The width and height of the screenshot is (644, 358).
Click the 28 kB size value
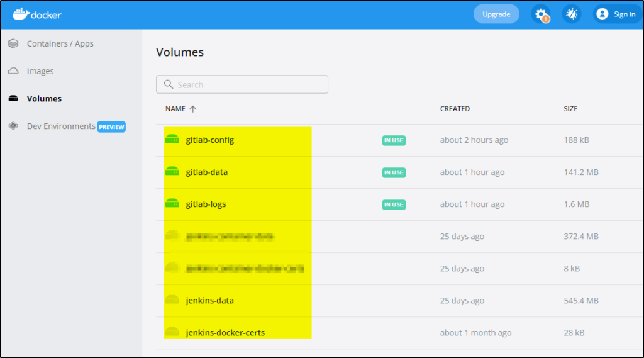pyautogui.click(x=574, y=333)
